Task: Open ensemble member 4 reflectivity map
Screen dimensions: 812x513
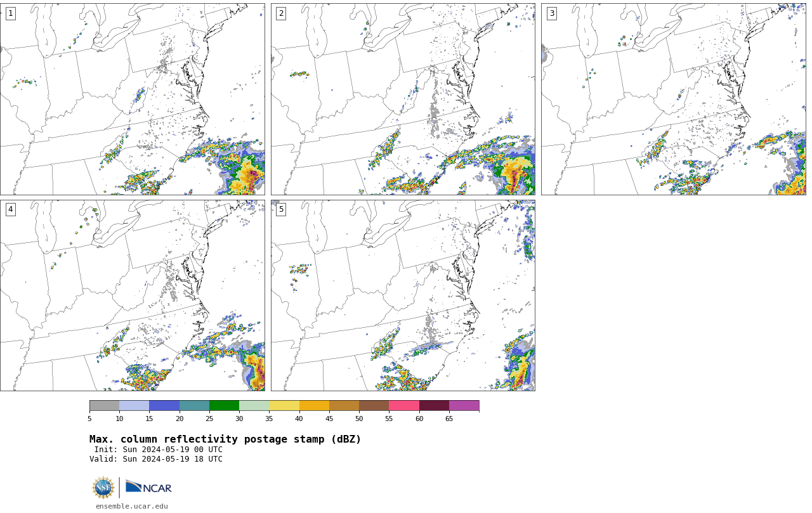Action: point(133,295)
